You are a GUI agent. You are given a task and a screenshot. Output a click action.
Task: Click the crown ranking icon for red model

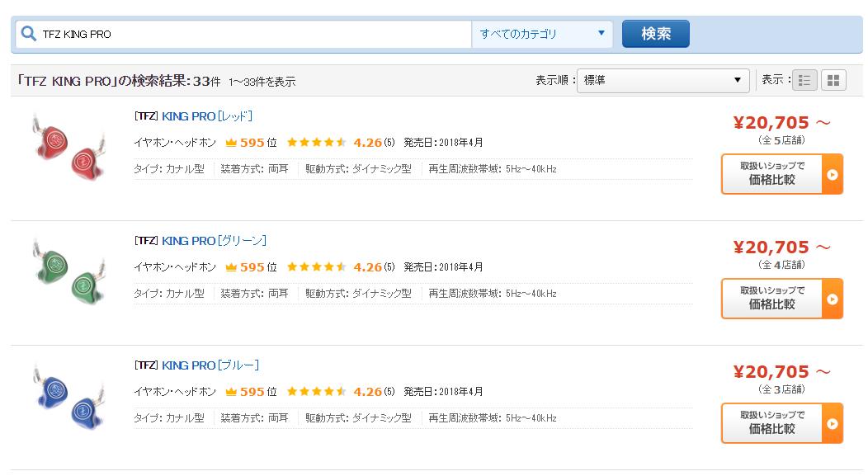pos(231,143)
